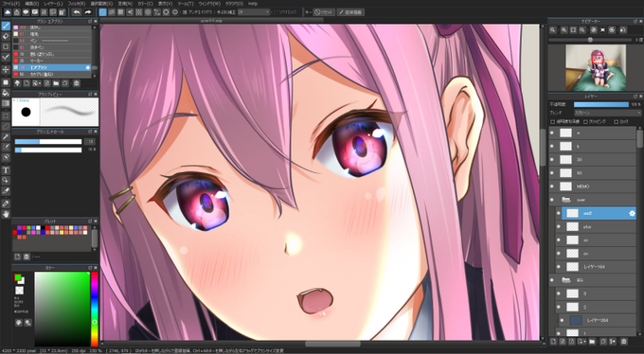The image size is (644, 354).
Task: Click the pen button right of Reset
Action: (x=350, y=12)
